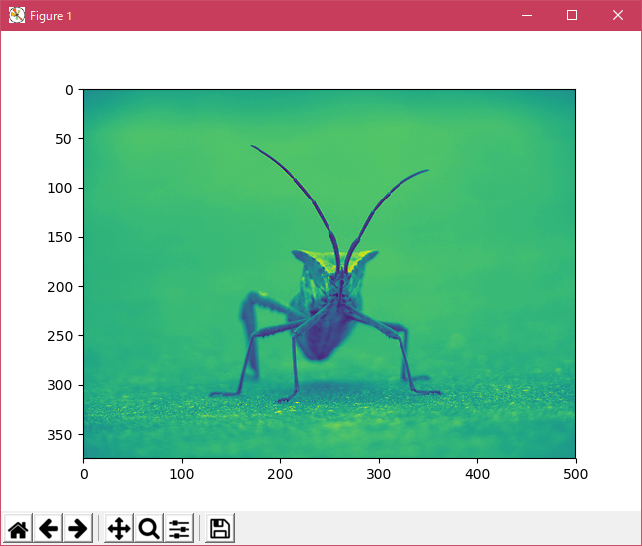Click x-axis tick label '400'
Screen dimensions: 642x546
(x=477, y=474)
